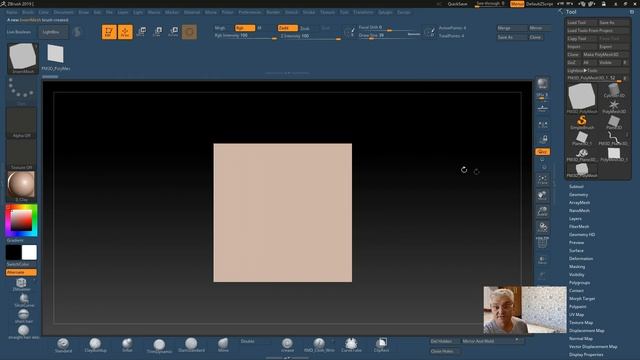Image resolution: width=640 pixels, height=360 pixels.
Task: Open the stroke type dots selector
Action: click(x=21, y=91)
